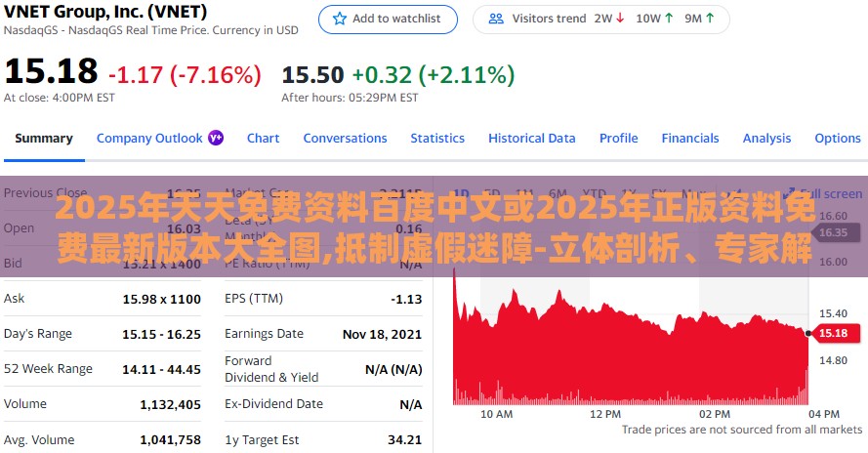Click the 02 PM chart axis label
The height and width of the screenshot is (453, 868).
(715, 414)
